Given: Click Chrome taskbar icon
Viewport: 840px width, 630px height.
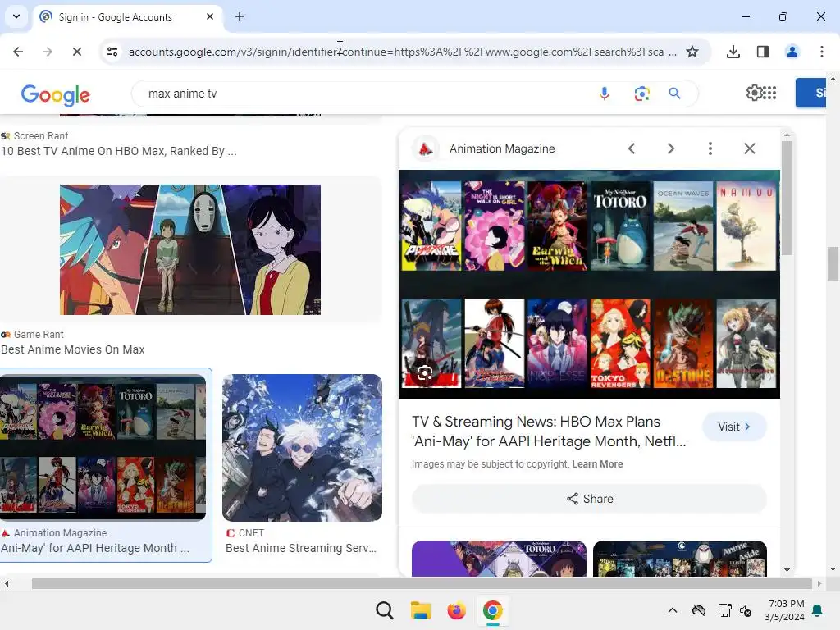Looking at the screenshot, I should pyautogui.click(x=492, y=610).
